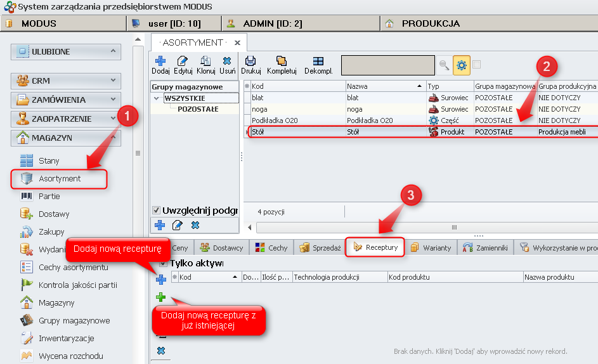The height and width of the screenshot is (364, 598).
Task: Click the yellow gear settings button
Action: (462, 65)
